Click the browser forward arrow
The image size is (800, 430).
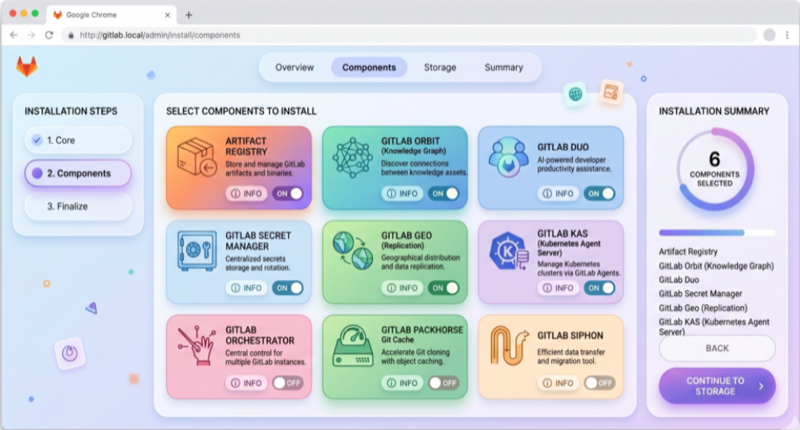[31, 35]
